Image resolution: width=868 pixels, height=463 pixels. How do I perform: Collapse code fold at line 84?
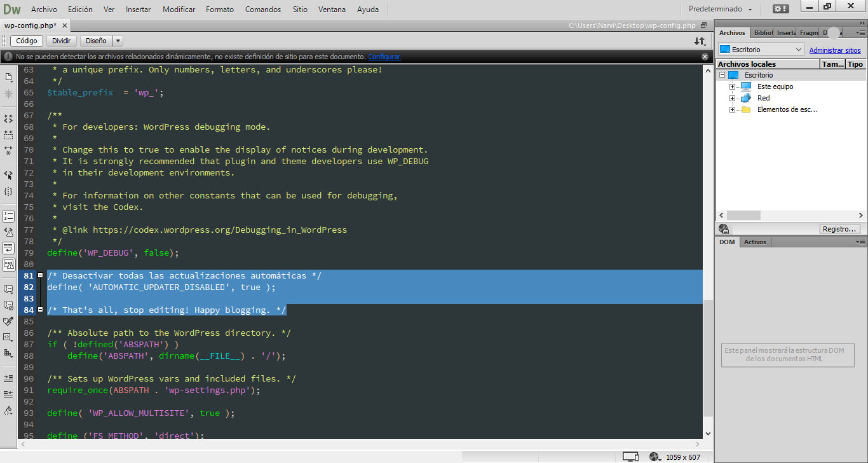41,310
